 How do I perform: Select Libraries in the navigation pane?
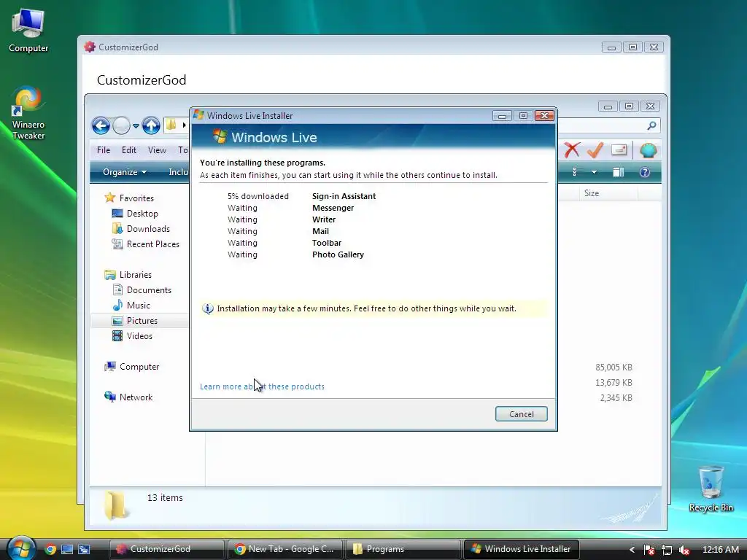coord(128,275)
